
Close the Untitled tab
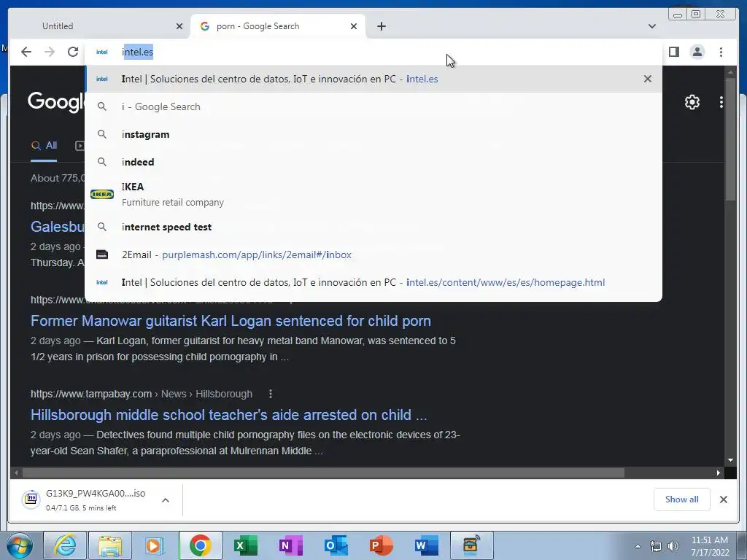click(179, 26)
